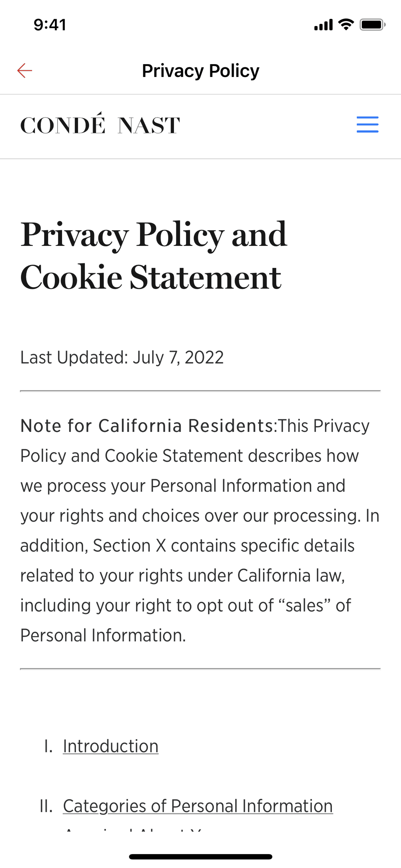Open Categories of Personal Information link
The width and height of the screenshot is (401, 868).
pyautogui.click(x=198, y=806)
